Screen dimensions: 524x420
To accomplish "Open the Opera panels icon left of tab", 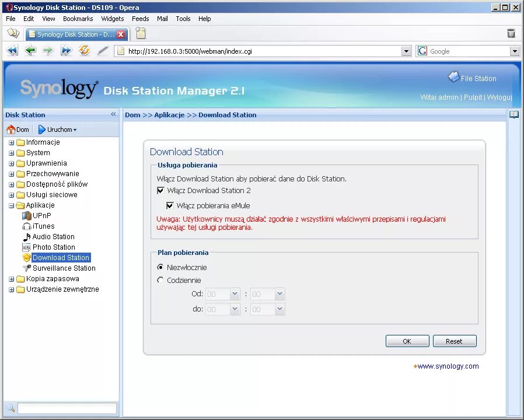I will click(x=13, y=33).
